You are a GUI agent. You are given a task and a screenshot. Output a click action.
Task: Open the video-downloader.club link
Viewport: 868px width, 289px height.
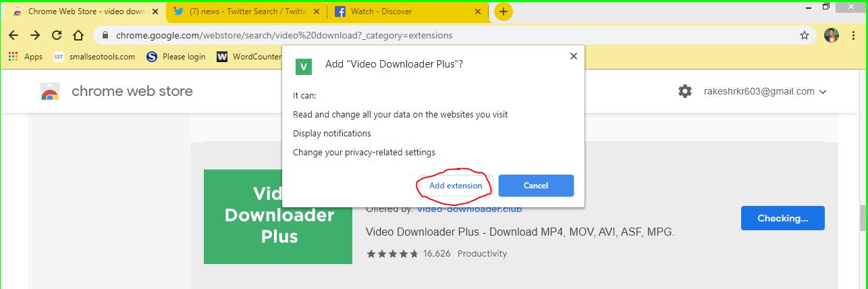tap(469, 209)
